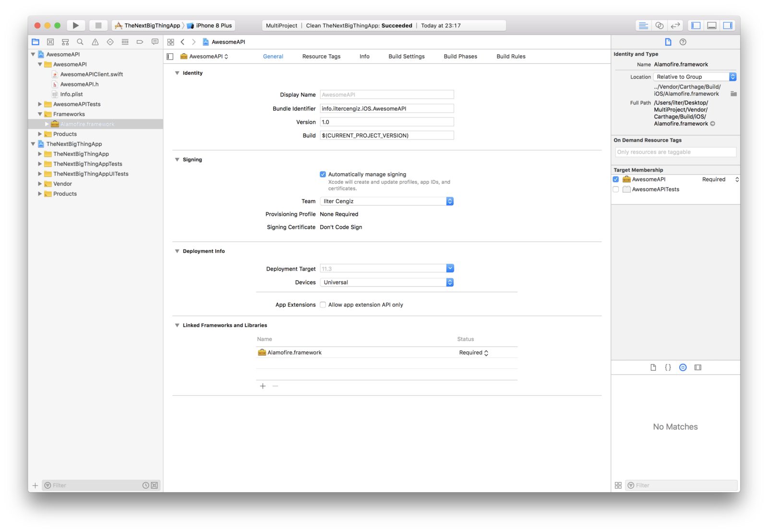Select the iPhone 8 Plus run destination
Viewport: 768px width, 532px height.
pyautogui.click(x=210, y=25)
